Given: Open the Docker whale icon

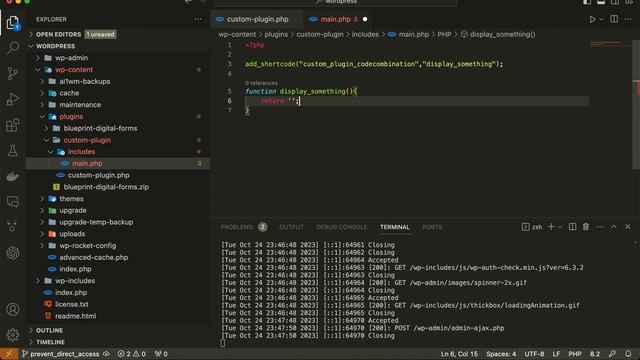Looking at the screenshot, I should (x=13, y=176).
